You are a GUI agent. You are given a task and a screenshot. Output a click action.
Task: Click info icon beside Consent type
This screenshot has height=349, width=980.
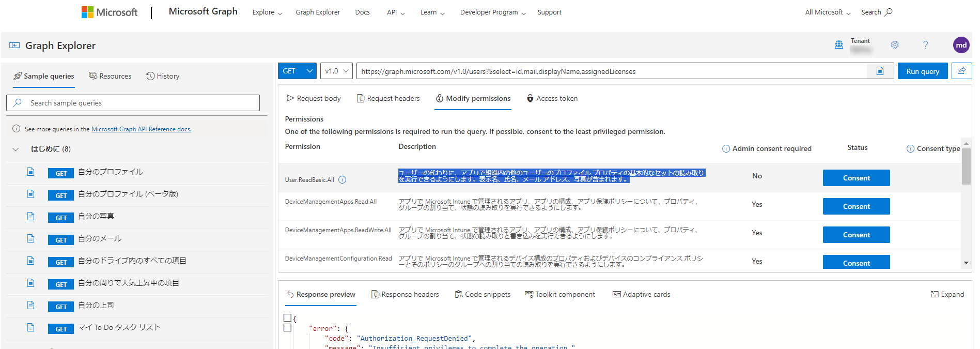[x=910, y=149]
